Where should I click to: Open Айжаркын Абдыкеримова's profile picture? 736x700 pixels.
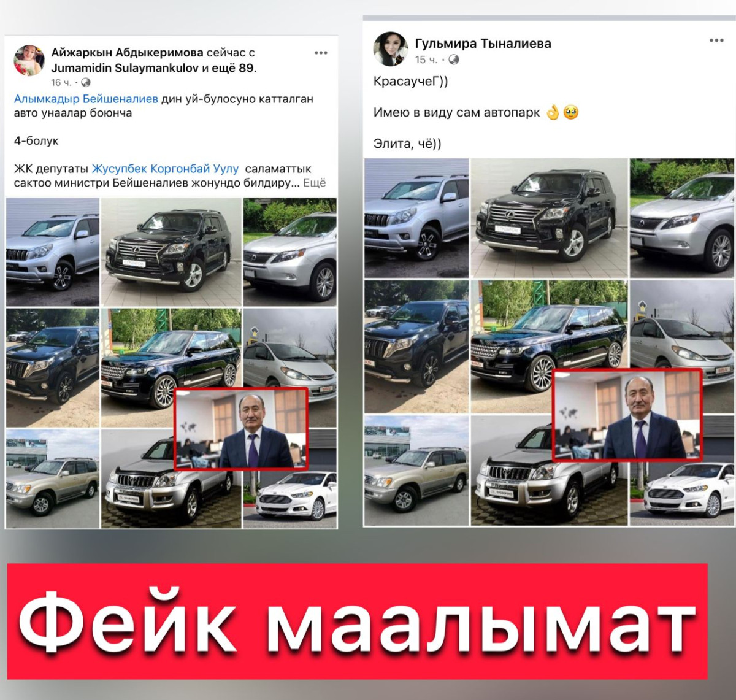point(29,60)
